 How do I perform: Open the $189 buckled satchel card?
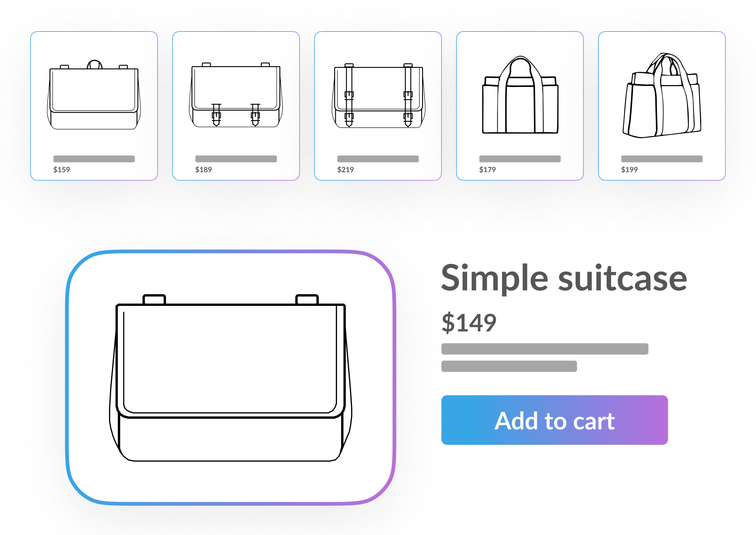tap(236, 106)
